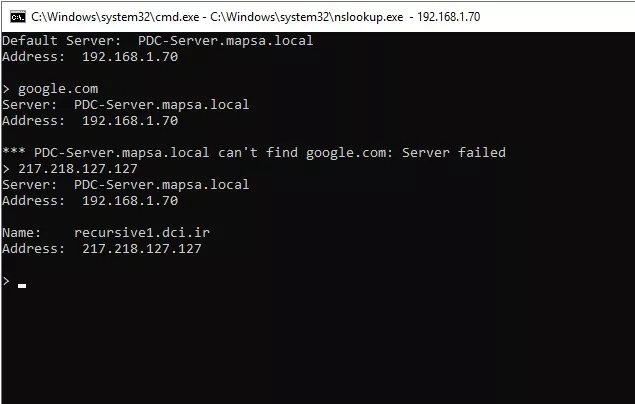Click the 'C:\Windows\system32\cmd.exe' title text
The height and width of the screenshot is (404, 635).
(115, 17)
